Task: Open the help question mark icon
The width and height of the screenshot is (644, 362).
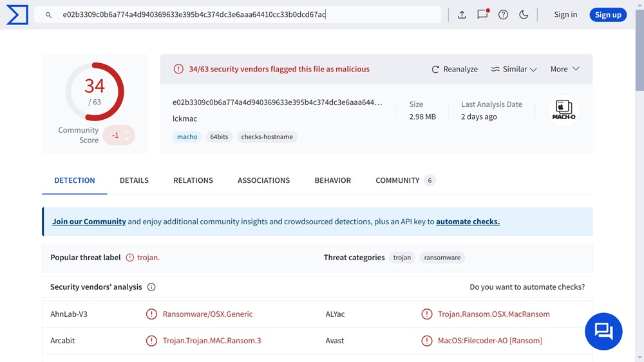Action: pos(503,15)
